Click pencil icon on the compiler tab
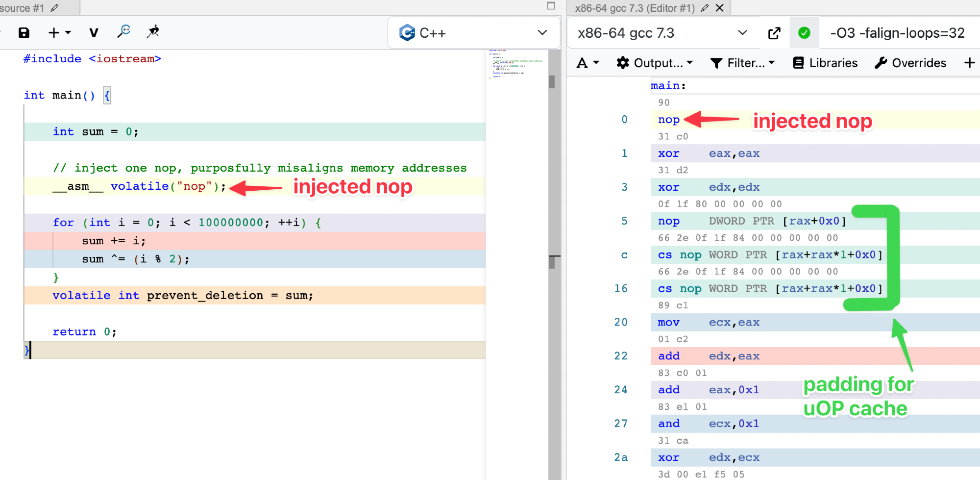The width and height of the screenshot is (980, 480). coord(705,8)
